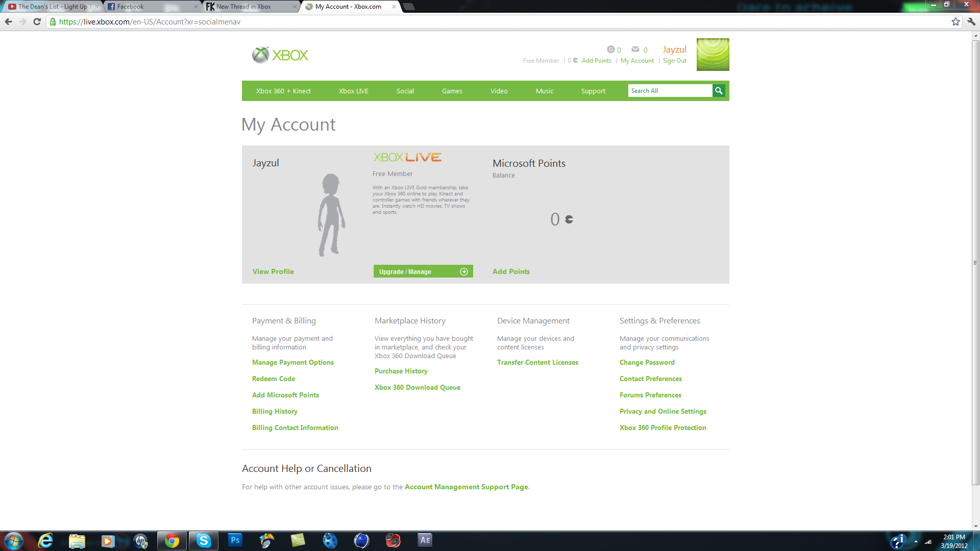The height and width of the screenshot is (551, 980).
Task: Open the Xbox LIVE navigation menu
Action: 353,91
